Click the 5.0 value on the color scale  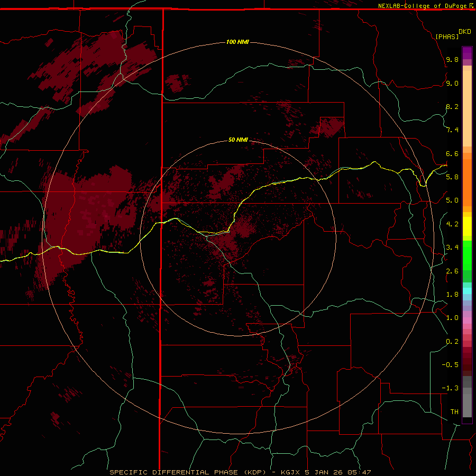[452, 200]
